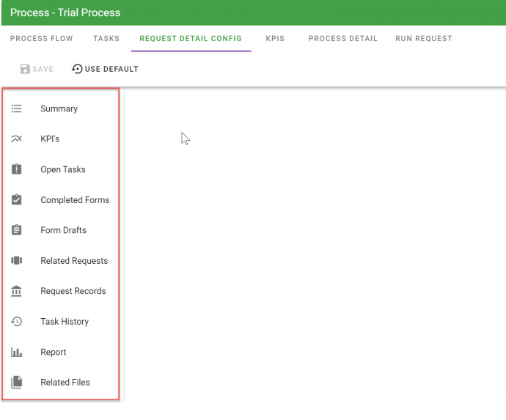The width and height of the screenshot is (506, 420).
Task: Click the Related Requests carousel icon
Action: pos(17,261)
